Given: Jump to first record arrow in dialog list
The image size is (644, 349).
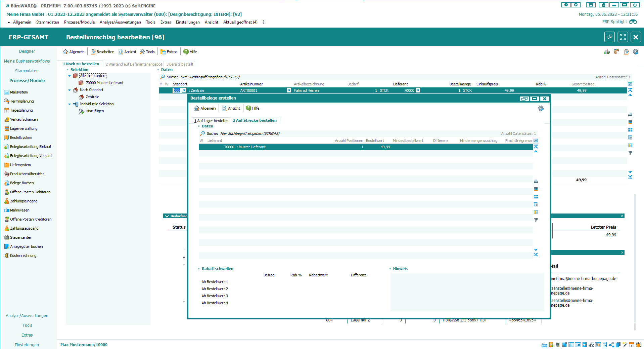Looking at the screenshot, I should [x=536, y=147].
